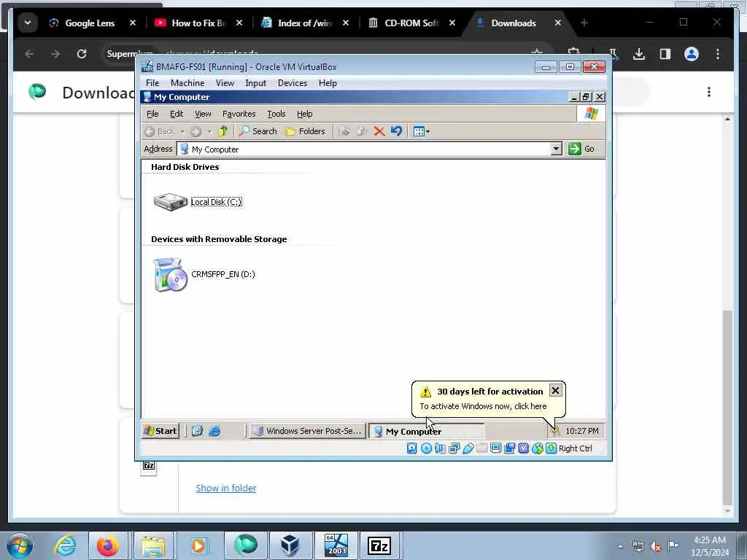Launch Firefox from the host taskbar

pos(108,545)
